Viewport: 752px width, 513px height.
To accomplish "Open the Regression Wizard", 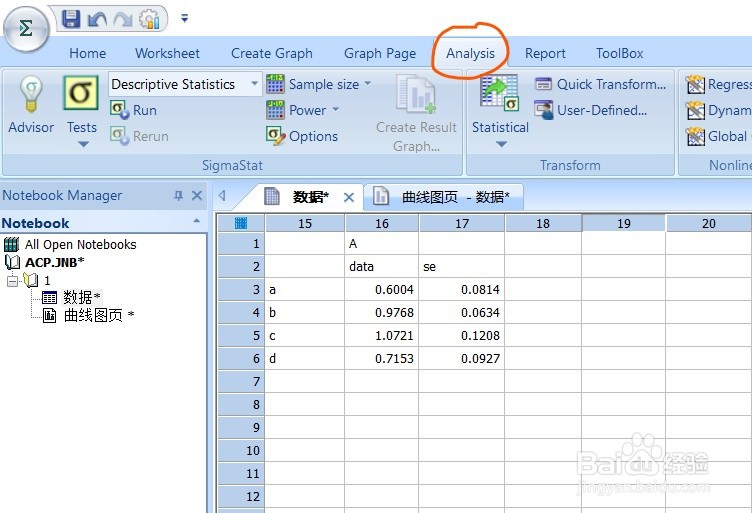I will (x=718, y=84).
